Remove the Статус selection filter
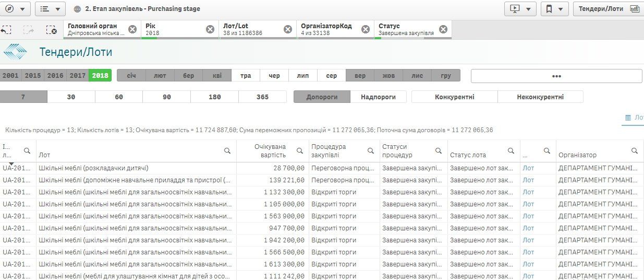644x280 pixels. [x=443, y=29]
